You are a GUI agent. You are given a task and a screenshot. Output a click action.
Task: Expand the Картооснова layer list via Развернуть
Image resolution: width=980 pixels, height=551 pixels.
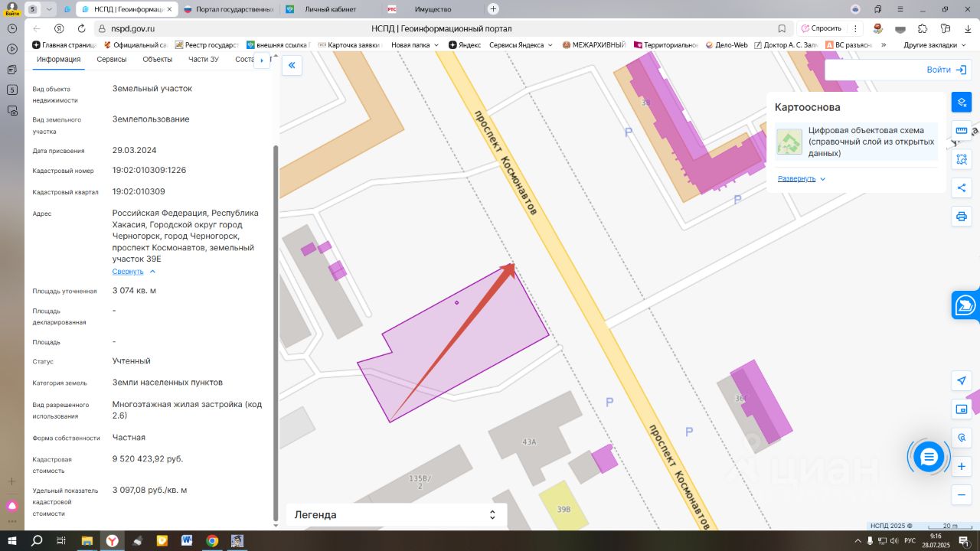pos(802,178)
